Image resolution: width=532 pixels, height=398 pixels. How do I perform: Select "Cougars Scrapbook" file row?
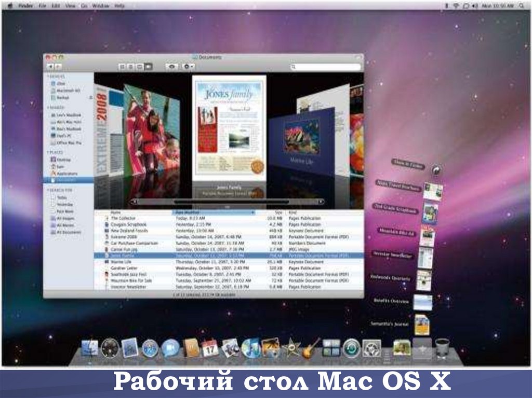click(x=229, y=224)
